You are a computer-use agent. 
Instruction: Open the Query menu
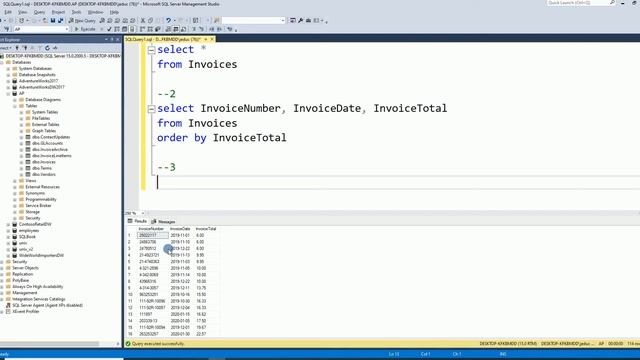click(40, 12)
